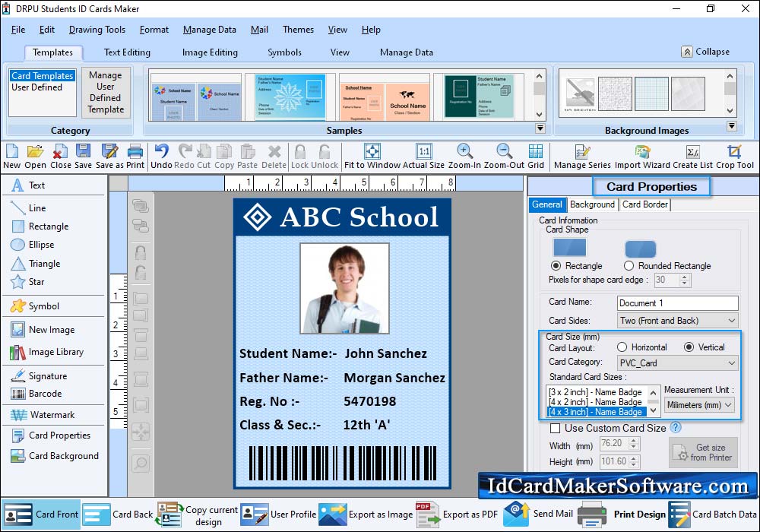
Task: Open Create List tool
Action: [x=692, y=157]
